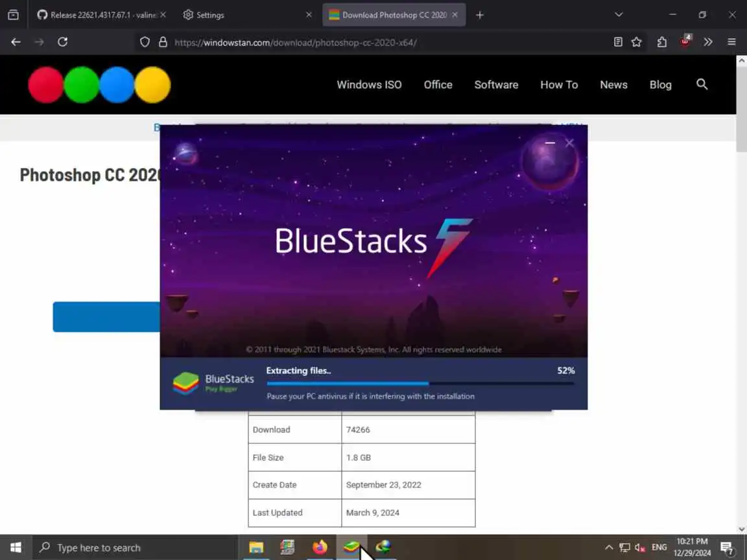
Task: Click the Type here to search box
Action: click(134, 548)
